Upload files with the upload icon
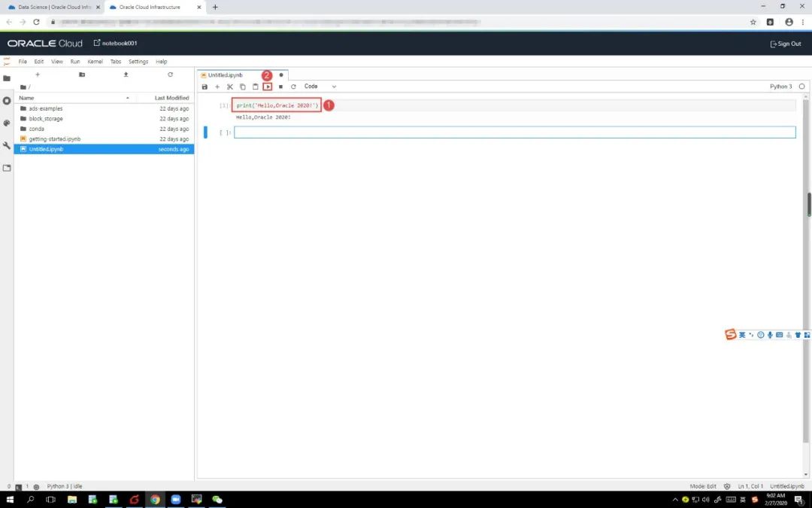The image size is (812, 508). [x=126, y=75]
